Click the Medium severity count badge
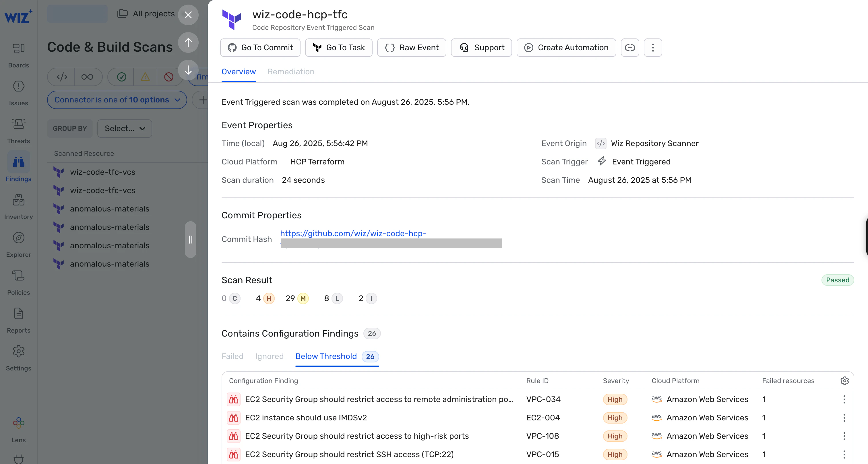This screenshot has width=868, height=464. click(303, 298)
